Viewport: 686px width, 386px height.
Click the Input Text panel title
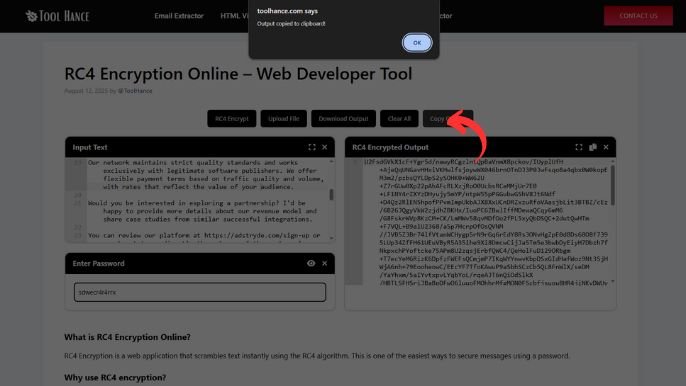(x=90, y=147)
